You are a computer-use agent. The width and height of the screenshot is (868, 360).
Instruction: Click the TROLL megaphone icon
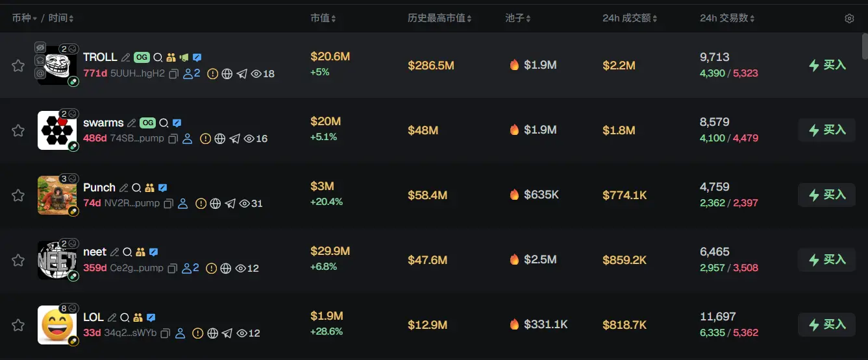click(184, 58)
